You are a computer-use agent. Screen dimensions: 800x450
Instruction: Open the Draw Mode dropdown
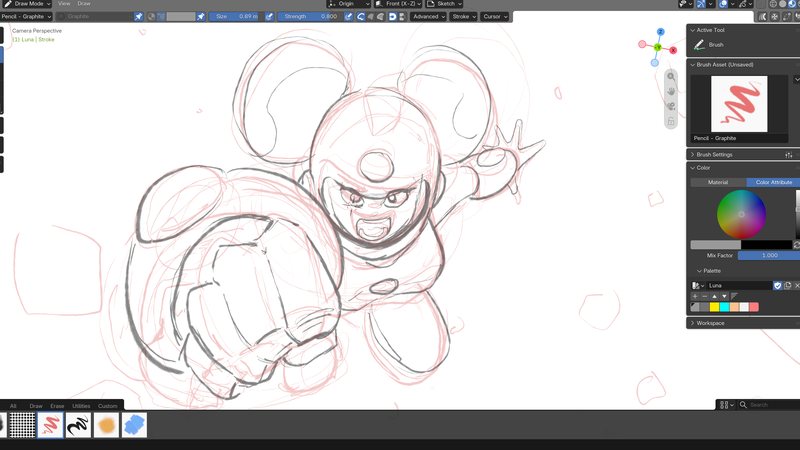tap(27, 4)
